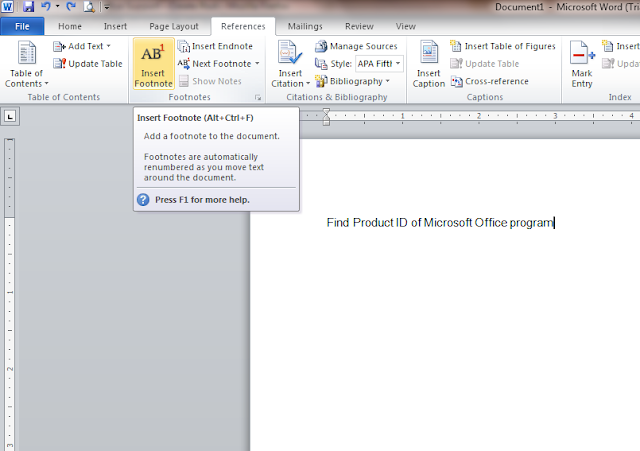Customize Quick Access Toolbar dropdown
Viewport: 640px width, 451px height.
[x=107, y=7]
